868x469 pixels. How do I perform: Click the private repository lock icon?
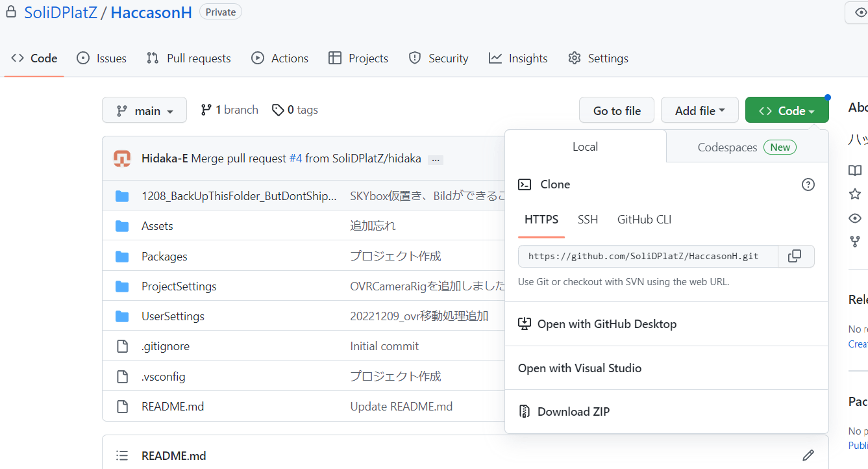[x=10, y=11]
